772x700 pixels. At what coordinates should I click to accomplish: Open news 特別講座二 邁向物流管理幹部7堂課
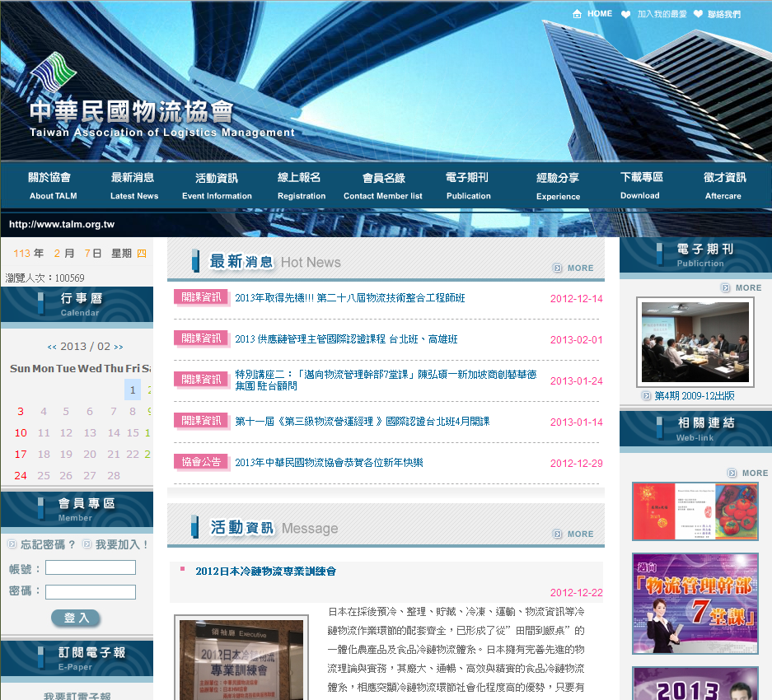[386, 380]
